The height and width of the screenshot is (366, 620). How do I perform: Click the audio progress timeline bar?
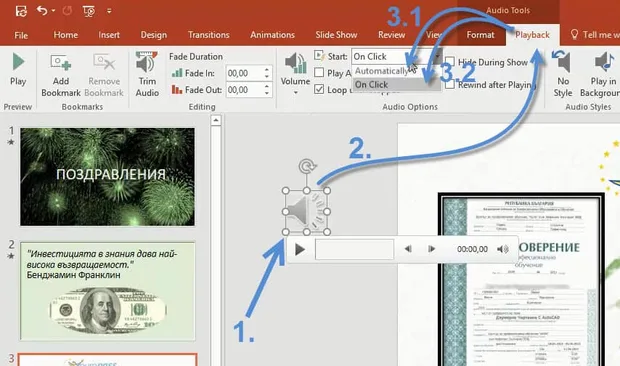354,249
